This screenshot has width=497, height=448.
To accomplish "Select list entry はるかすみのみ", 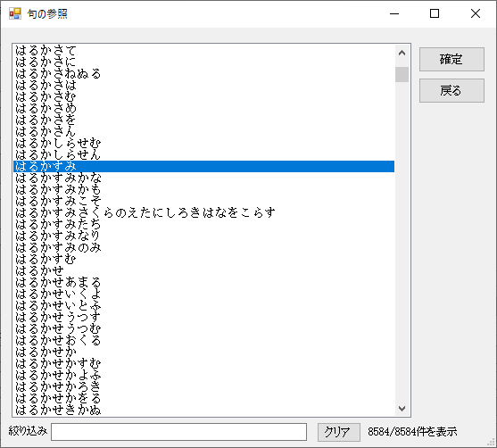I will coord(204,247).
